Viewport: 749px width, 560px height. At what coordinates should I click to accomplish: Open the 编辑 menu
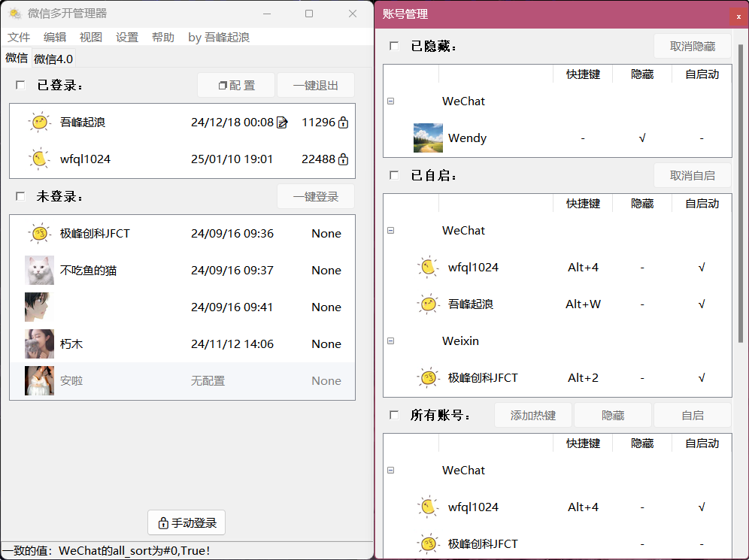55,38
